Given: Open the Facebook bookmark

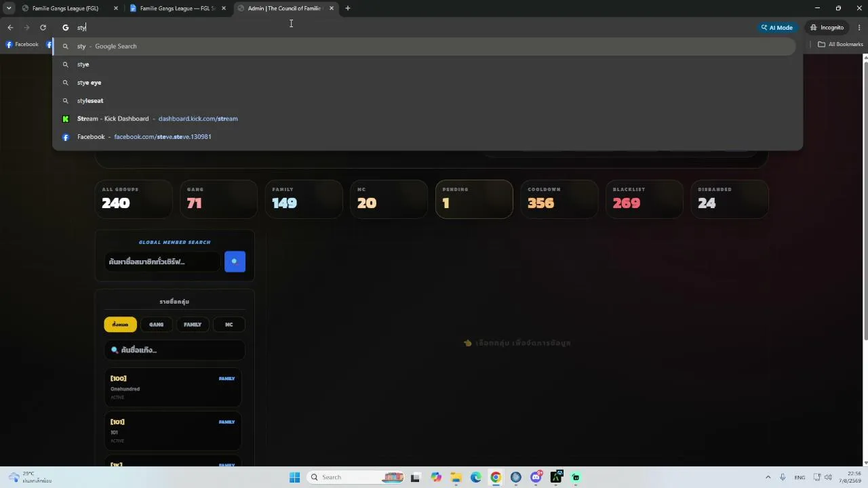Looking at the screenshot, I should tap(22, 45).
